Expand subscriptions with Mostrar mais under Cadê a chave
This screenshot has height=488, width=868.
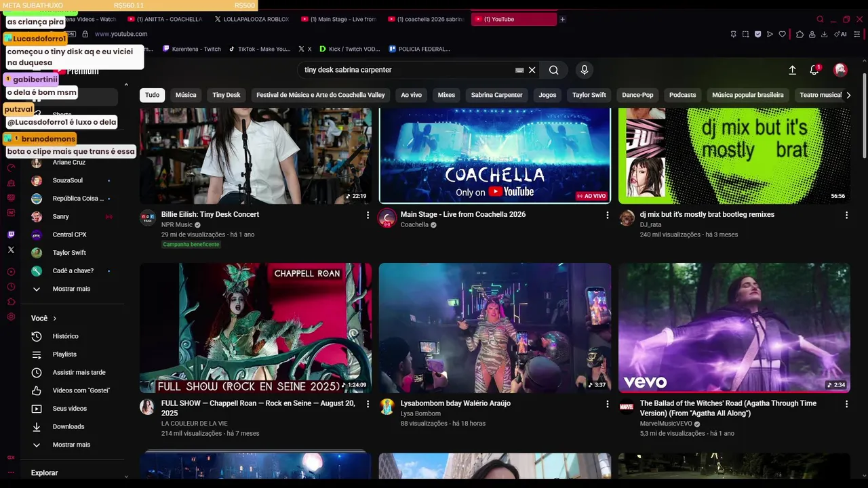pyautogui.click(x=71, y=289)
